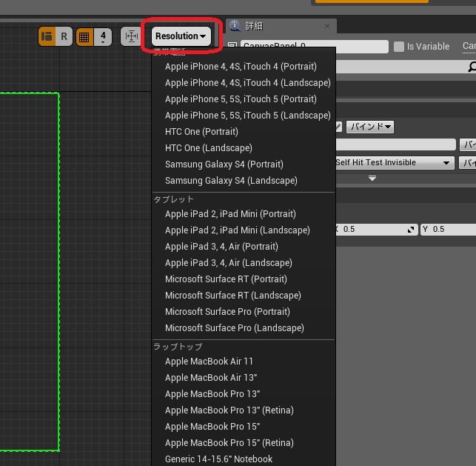Screen dimensions: 476x466
Task: Open the バインド dropdown
Action: (370, 127)
